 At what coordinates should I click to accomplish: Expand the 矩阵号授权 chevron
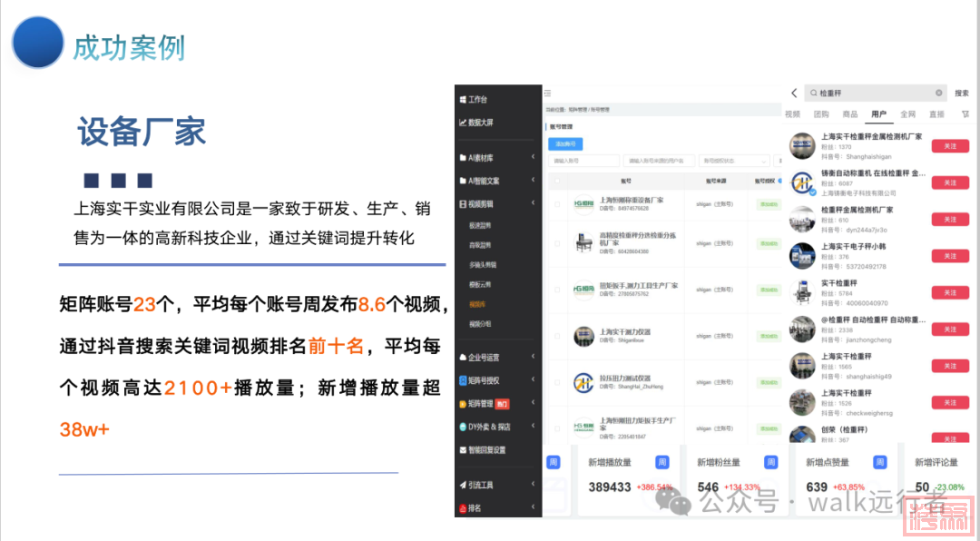tap(534, 379)
